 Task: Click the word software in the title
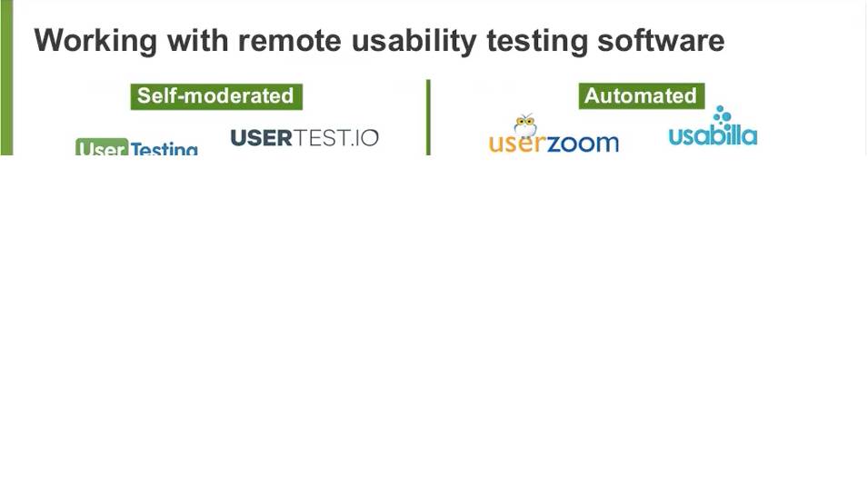click(661, 40)
